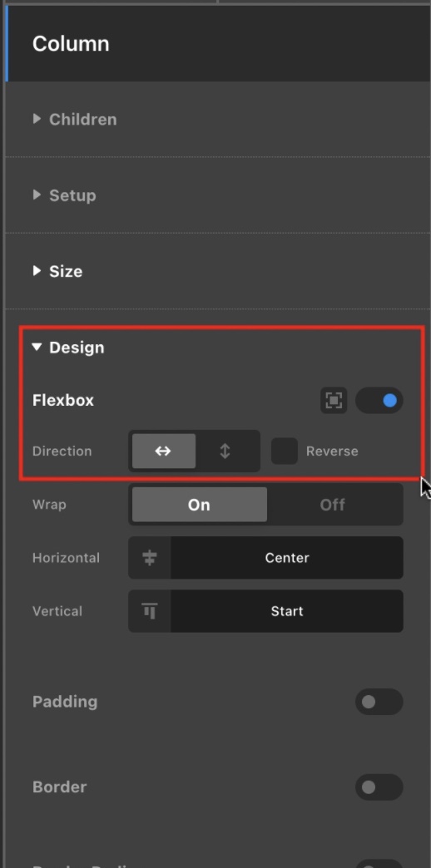The height and width of the screenshot is (868, 431).
Task: Check the Reverse direction checkbox
Action: (x=285, y=451)
